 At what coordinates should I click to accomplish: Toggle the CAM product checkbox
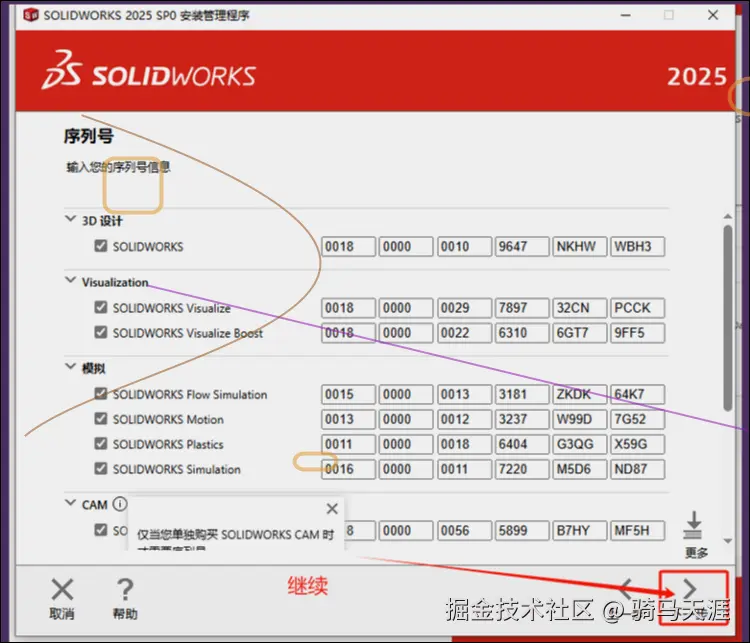click(100, 530)
